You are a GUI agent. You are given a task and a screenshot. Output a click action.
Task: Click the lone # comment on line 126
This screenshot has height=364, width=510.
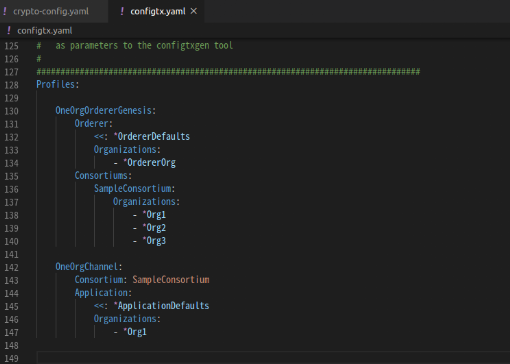(x=39, y=59)
